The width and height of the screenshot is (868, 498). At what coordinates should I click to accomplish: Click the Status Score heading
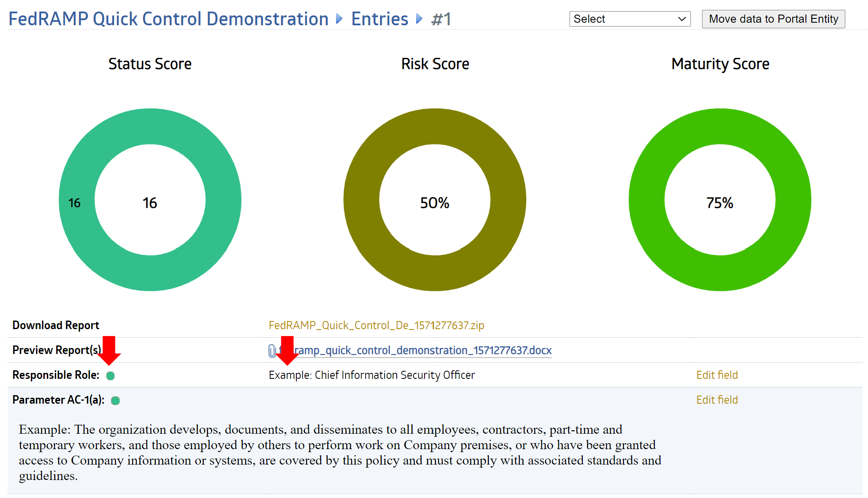(150, 64)
